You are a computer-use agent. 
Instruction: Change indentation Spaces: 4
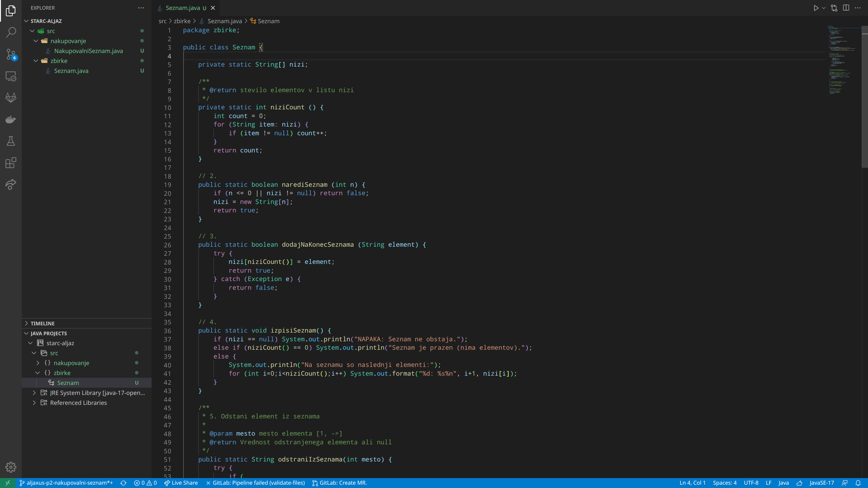coord(725,483)
